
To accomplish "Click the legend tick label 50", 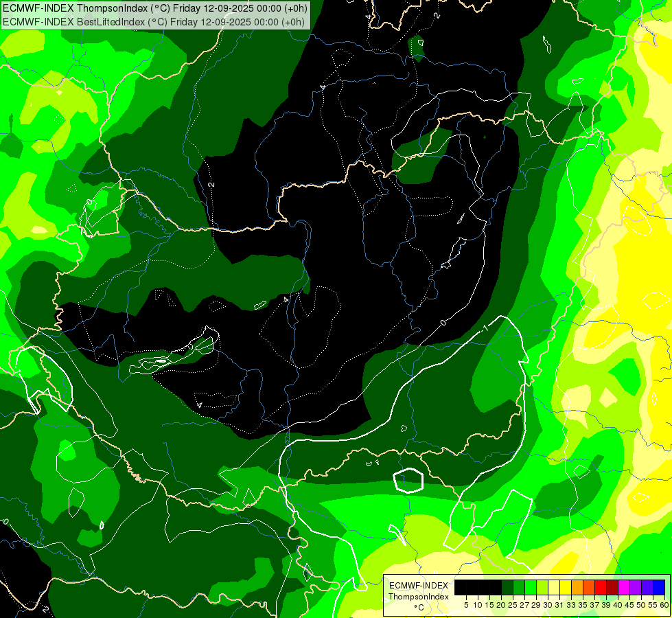I will pyautogui.click(x=641, y=605).
